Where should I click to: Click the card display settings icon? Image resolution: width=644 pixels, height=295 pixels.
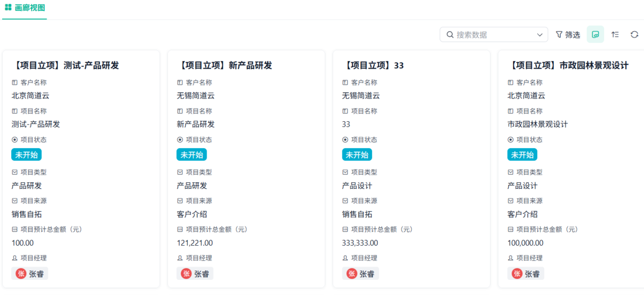[595, 34]
